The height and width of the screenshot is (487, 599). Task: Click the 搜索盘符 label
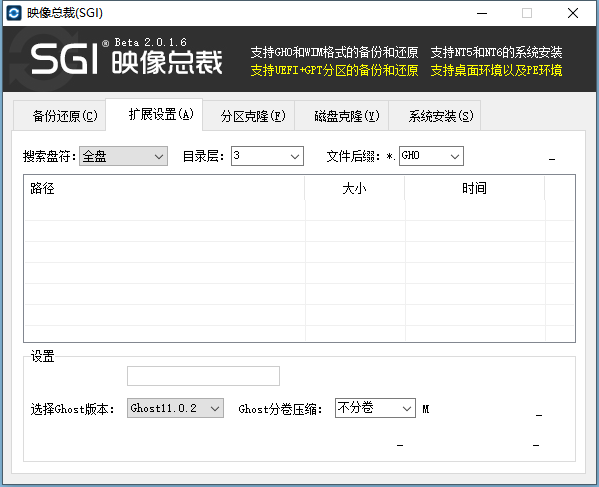click(x=50, y=156)
